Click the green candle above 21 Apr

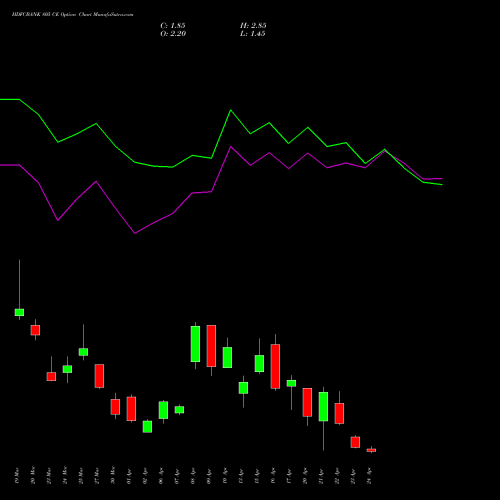pyautogui.click(x=323, y=406)
